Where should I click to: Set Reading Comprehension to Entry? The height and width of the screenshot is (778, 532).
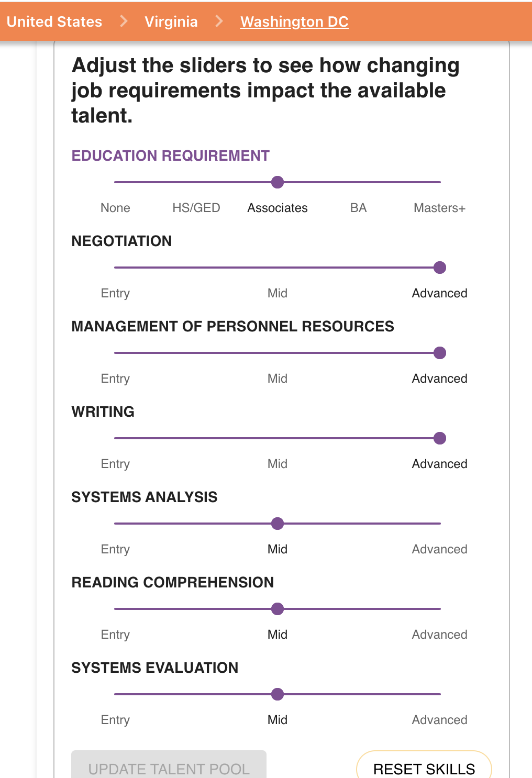115,635
